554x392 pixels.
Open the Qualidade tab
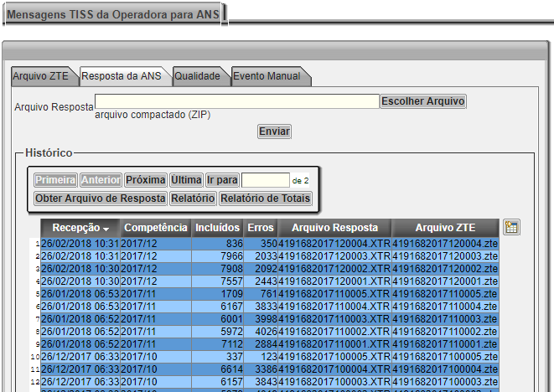(197, 76)
